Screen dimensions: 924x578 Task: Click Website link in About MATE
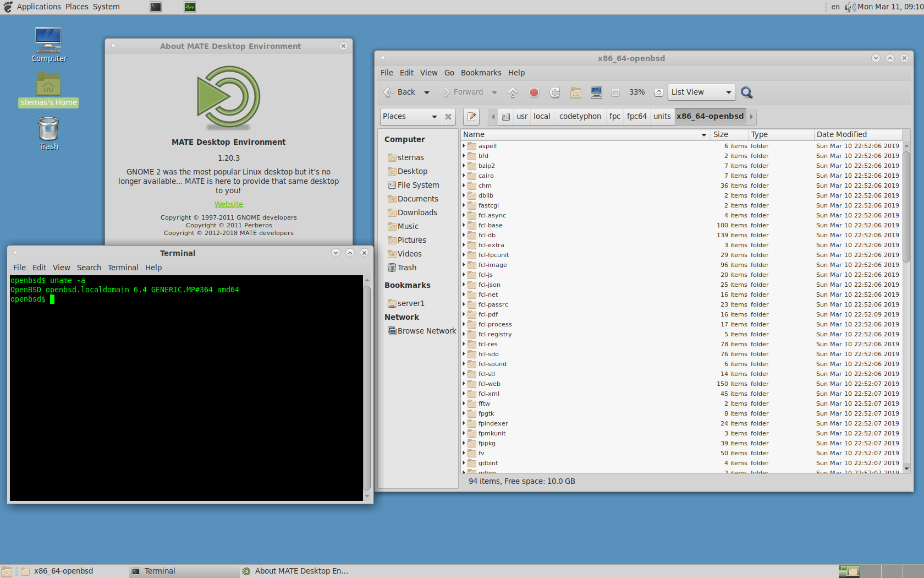[229, 204]
